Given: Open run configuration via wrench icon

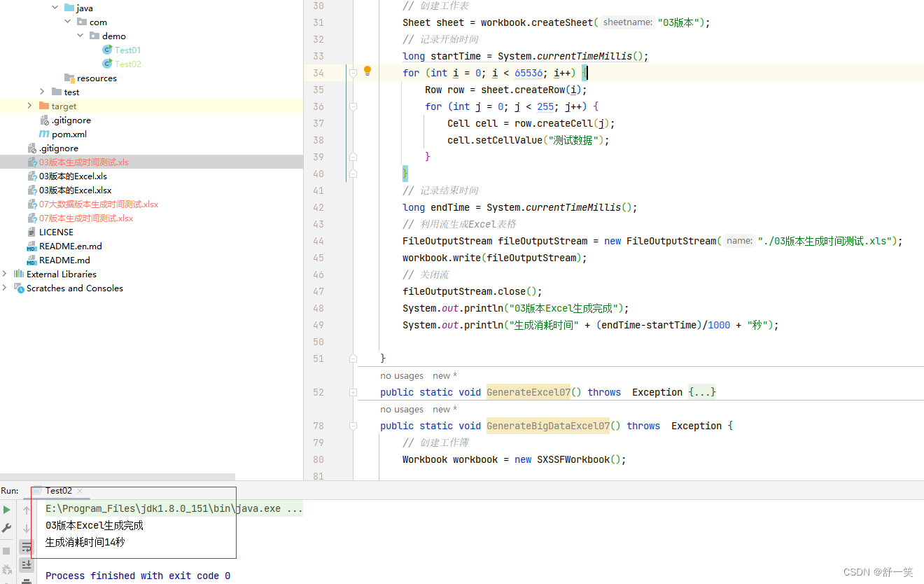Looking at the screenshot, I should [x=7, y=528].
